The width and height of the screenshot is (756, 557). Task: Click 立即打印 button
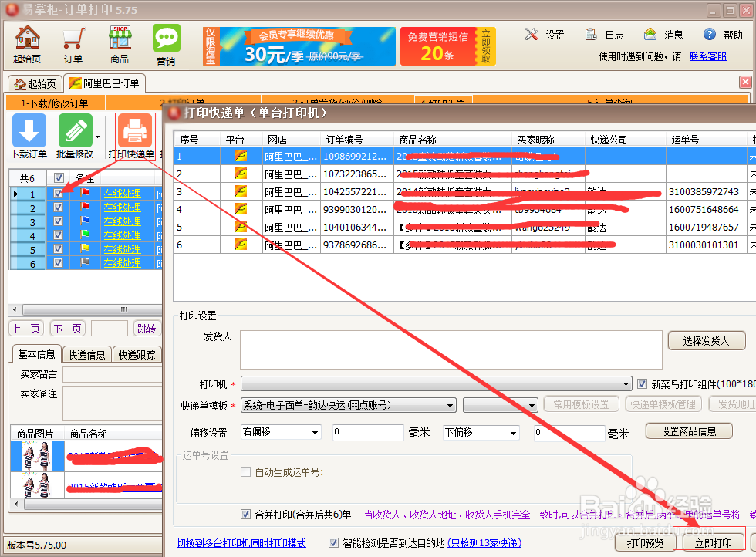tap(714, 543)
